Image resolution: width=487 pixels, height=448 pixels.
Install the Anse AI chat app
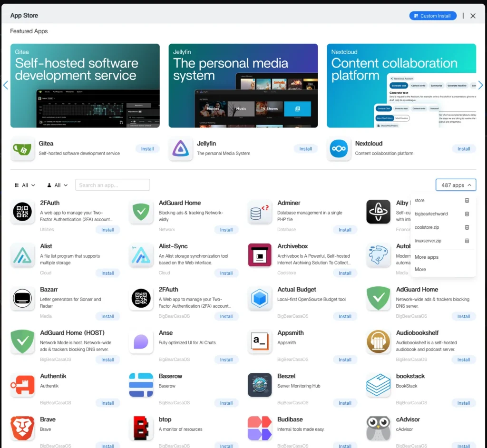pos(226,360)
